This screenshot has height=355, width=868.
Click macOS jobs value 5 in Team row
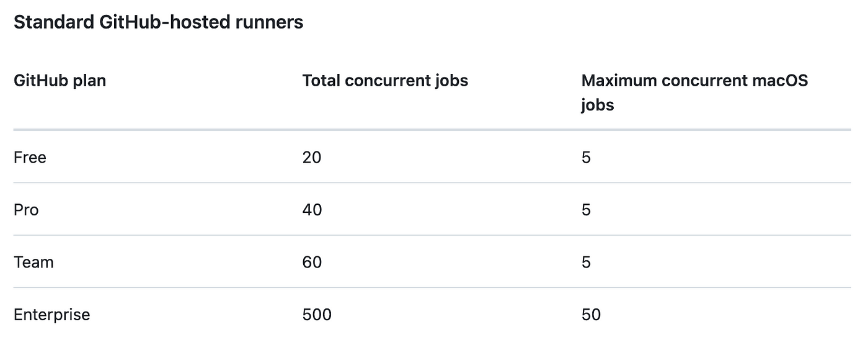coord(586,262)
